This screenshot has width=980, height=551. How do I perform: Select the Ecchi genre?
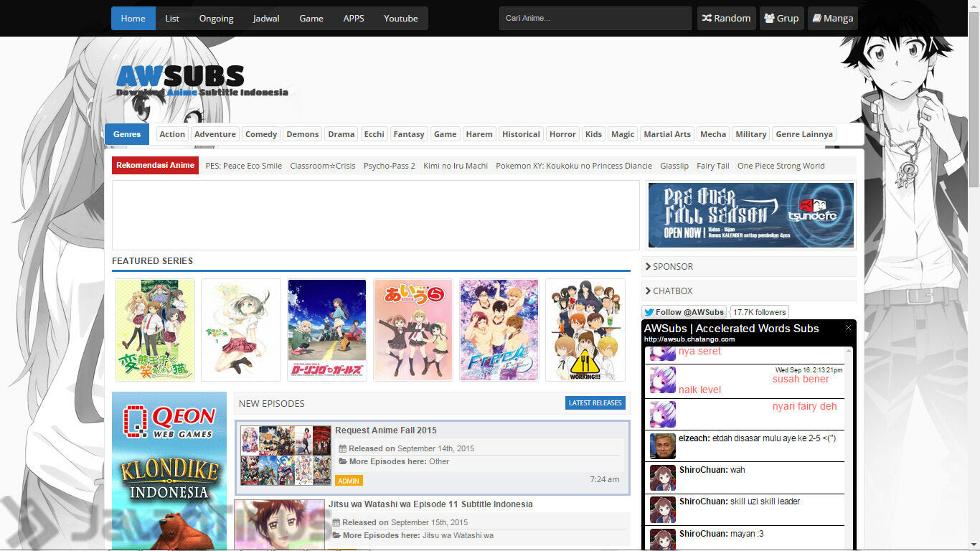coord(374,134)
